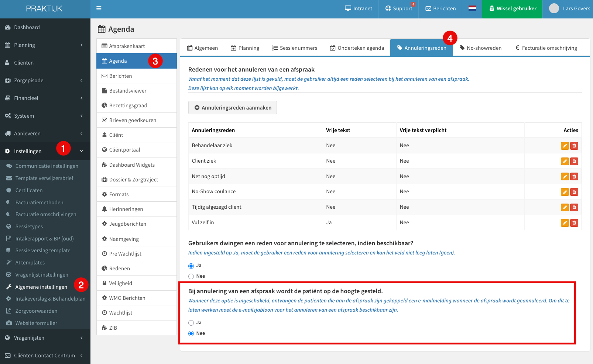This screenshot has width=593, height=364.
Task: Edit the No-Show coulance reason
Action: (x=565, y=192)
